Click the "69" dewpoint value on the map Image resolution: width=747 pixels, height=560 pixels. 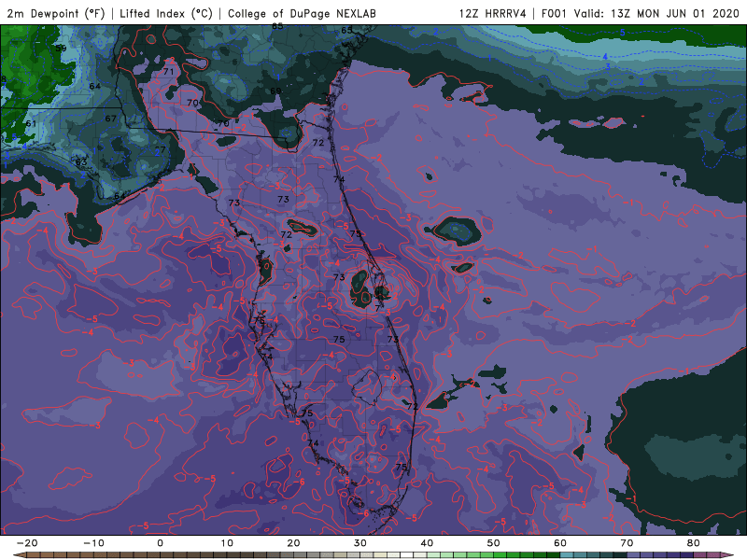(275, 91)
